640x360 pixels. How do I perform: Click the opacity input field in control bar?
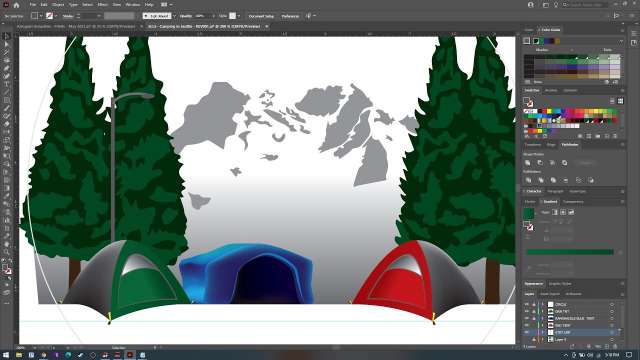202,16
